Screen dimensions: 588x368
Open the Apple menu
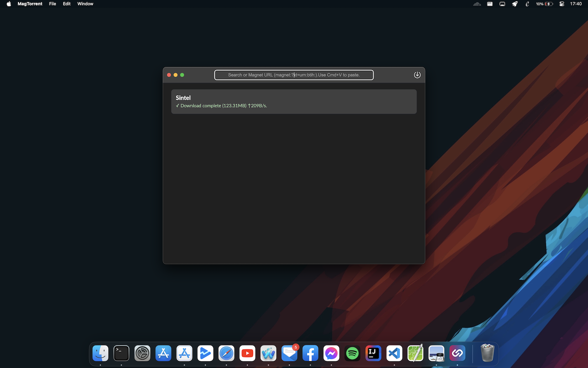pyautogui.click(x=9, y=4)
